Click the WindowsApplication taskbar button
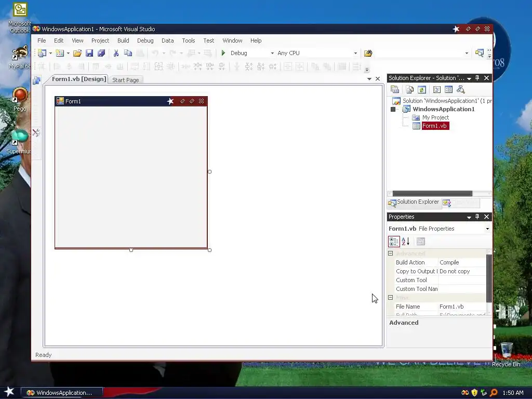 (62, 393)
